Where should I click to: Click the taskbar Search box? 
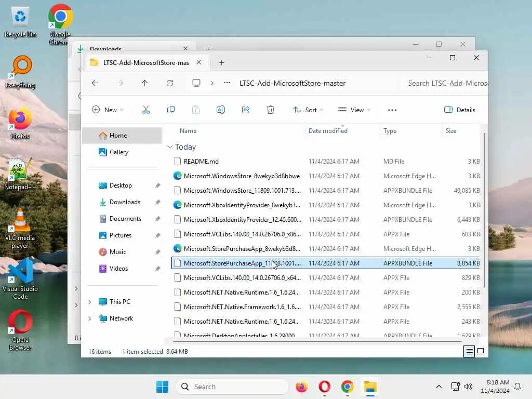(x=232, y=387)
